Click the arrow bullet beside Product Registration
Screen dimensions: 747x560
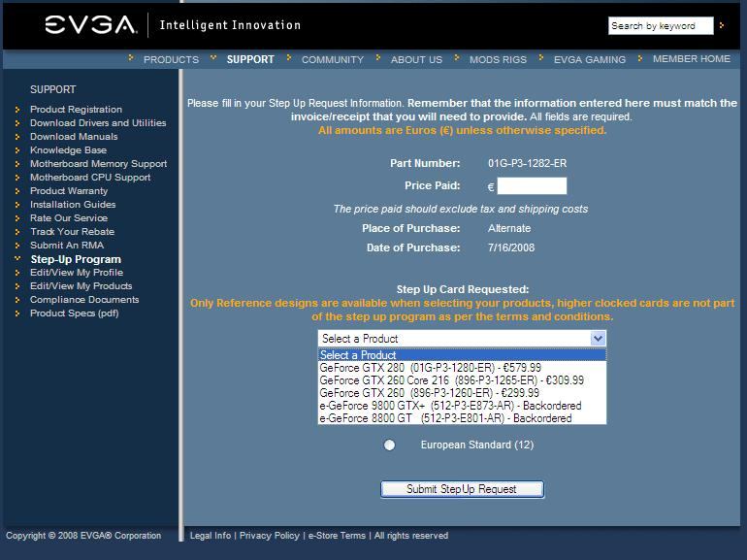(17, 110)
